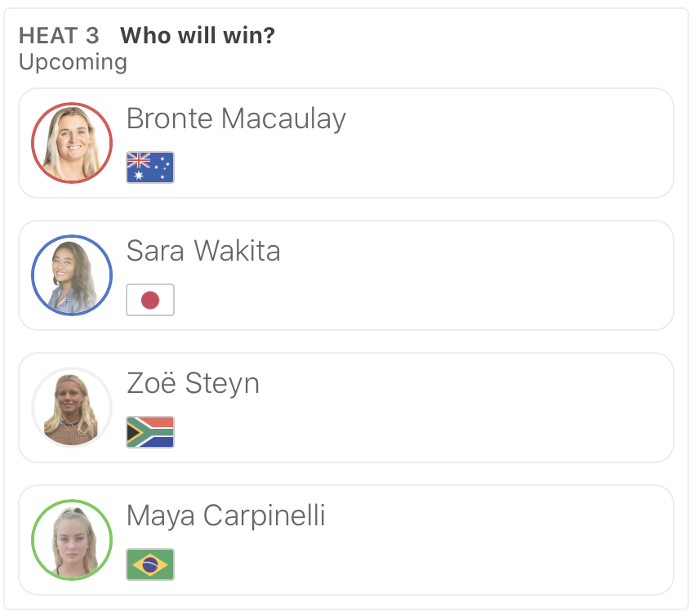Image resolution: width=694 pixels, height=616 pixels.
Task: Click the Sara Wakita name text
Action: coord(203,252)
